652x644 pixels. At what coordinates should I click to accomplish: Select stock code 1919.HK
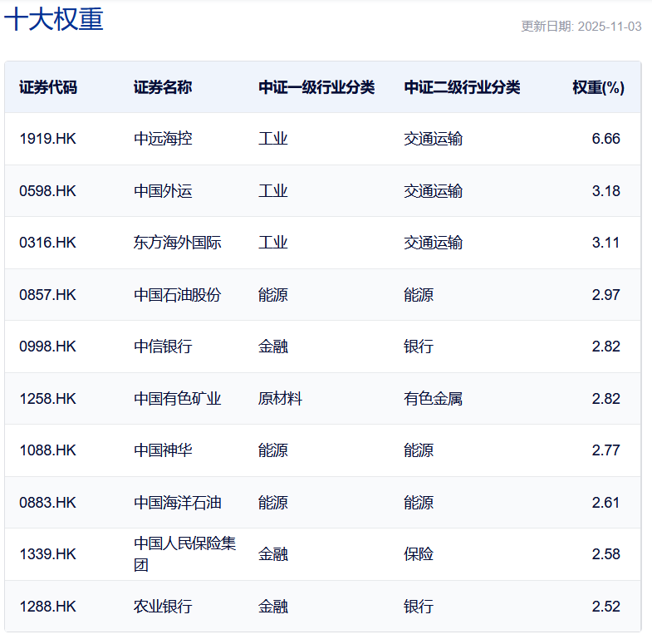point(47,139)
